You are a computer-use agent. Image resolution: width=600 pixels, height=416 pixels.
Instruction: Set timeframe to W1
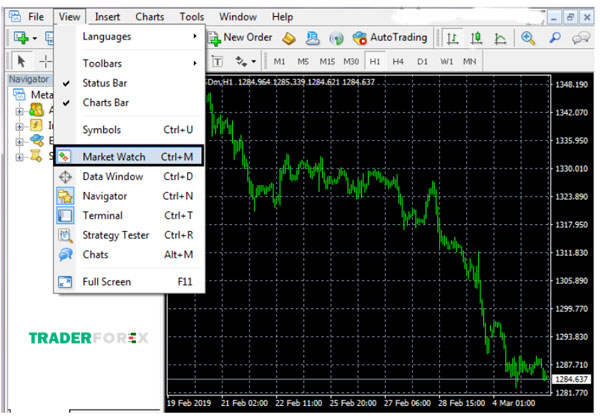pyautogui.click(x=447, y=62)
